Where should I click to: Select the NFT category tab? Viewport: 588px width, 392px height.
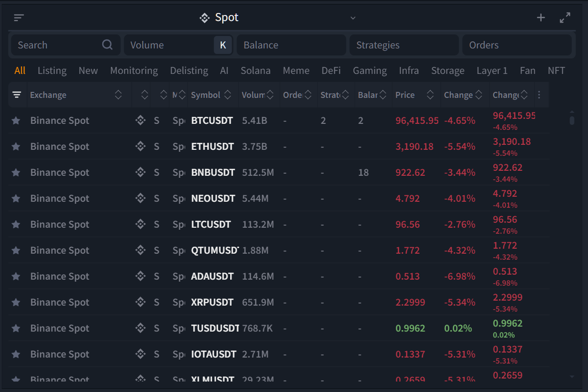[x=556, y=70]
